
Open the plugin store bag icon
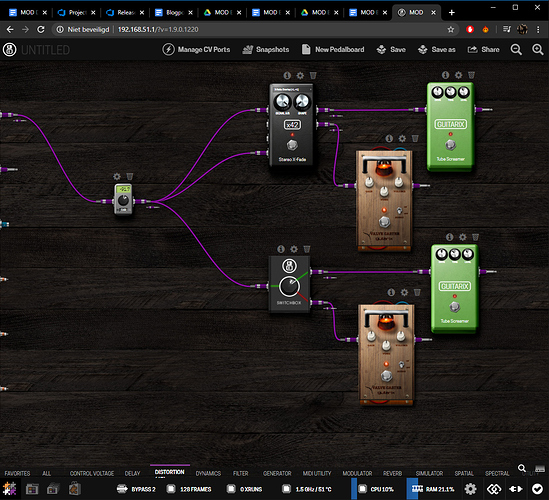click(75, 489)
